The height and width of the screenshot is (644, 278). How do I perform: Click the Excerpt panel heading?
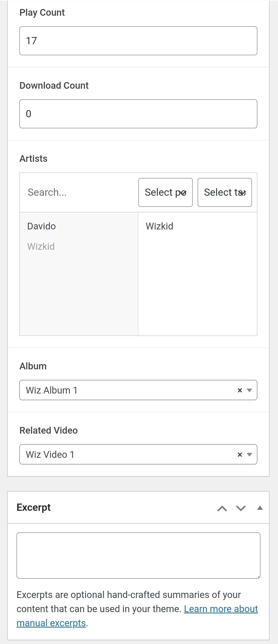click(34, 507)
